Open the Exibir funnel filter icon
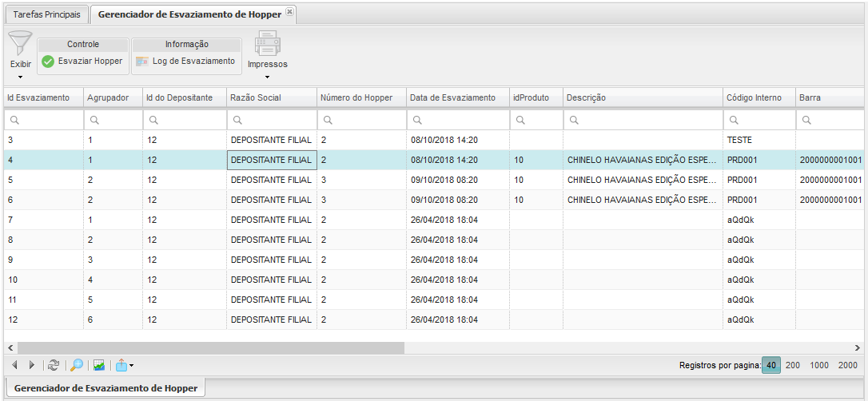Screen dimensions: 868x401 pyautogui.click(x=21, y=44)
